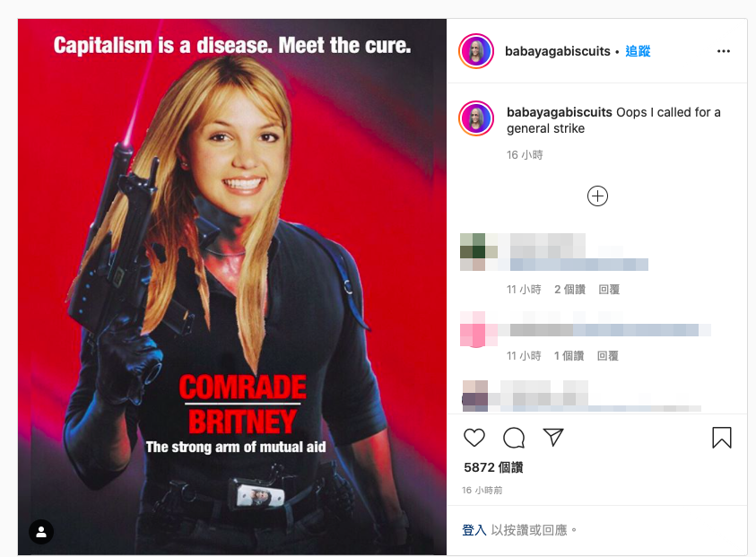
Task: Reply to the second comment via 回覆
Action: [607, 356]
